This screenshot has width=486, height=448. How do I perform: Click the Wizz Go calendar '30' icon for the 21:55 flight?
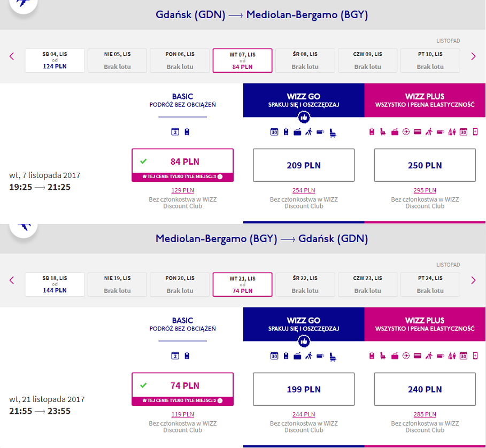274,356
